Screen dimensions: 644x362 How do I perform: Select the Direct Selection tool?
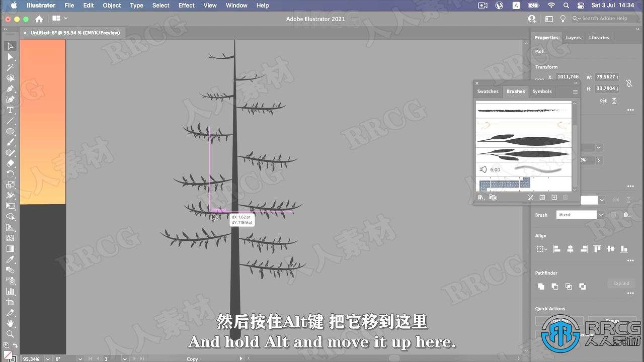coord(10,57)
